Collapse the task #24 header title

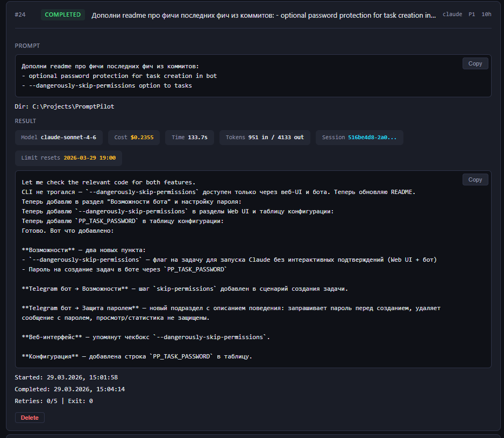tap(264, 15)
